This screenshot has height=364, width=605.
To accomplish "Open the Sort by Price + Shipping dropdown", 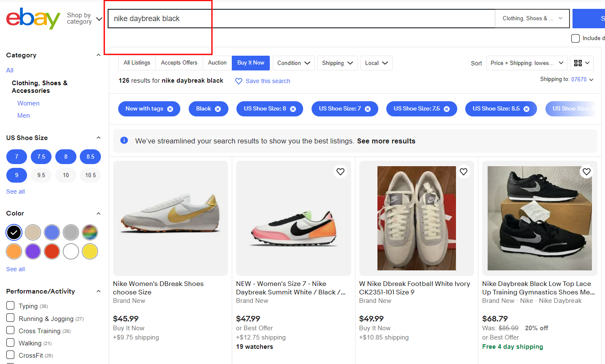I will point(527,63).
